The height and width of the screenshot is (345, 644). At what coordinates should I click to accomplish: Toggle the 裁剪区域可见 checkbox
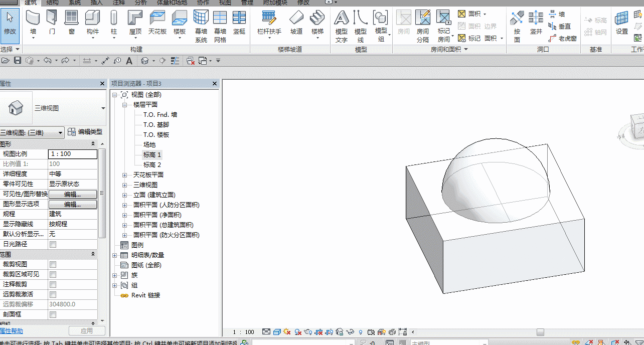(x=53, y=274)
